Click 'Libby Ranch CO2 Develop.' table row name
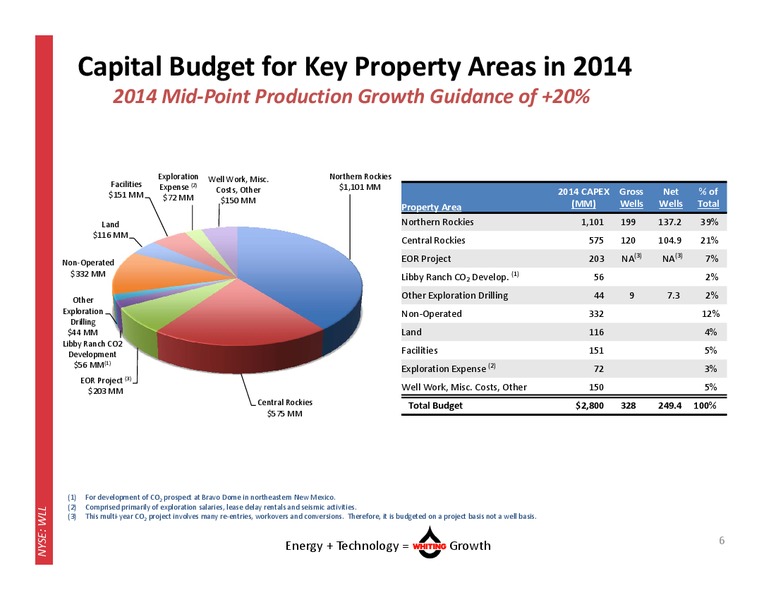 460,277
